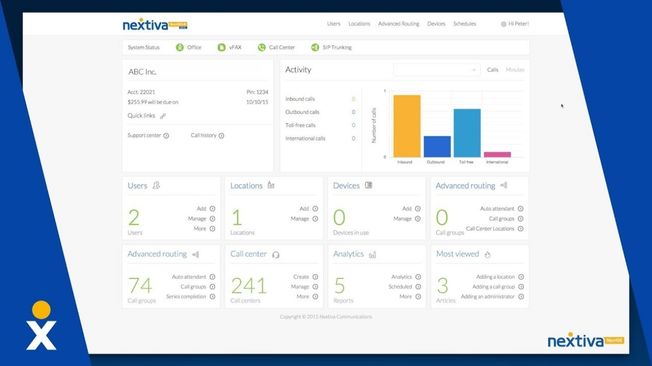
Task: Click the ABC Inc. account title
Action: point(143,72)
